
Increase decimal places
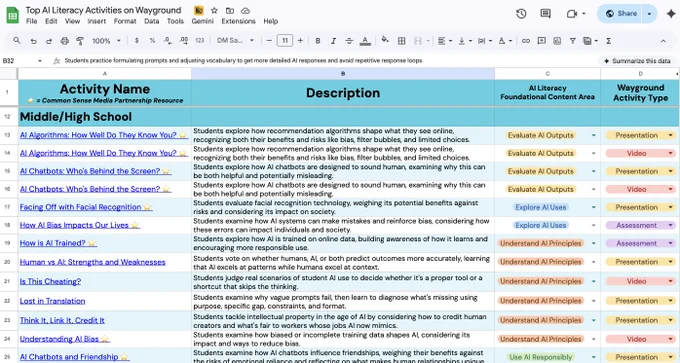[184, 41]
